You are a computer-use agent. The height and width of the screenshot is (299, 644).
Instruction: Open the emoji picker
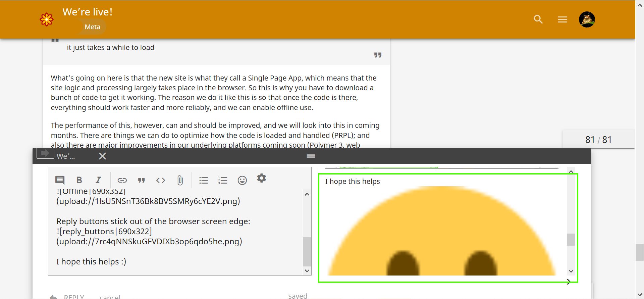click(x=242, y=181)
